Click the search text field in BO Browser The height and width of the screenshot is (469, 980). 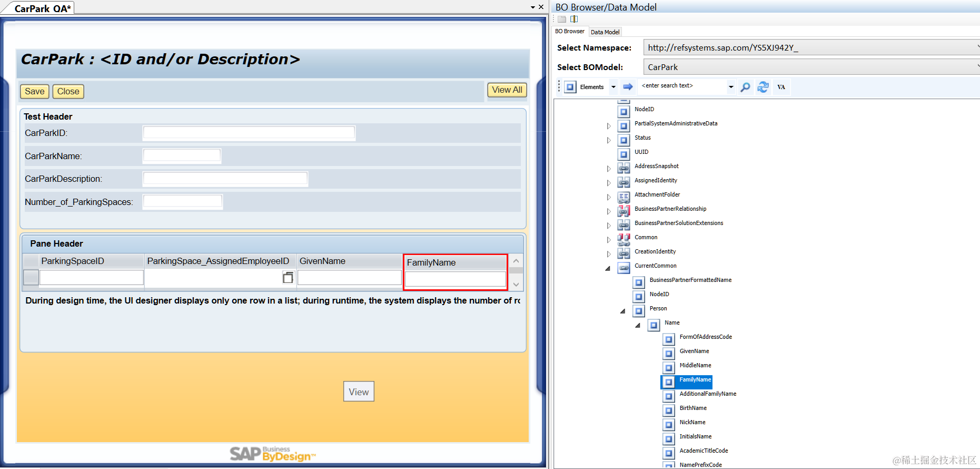(x=682, y=86)
